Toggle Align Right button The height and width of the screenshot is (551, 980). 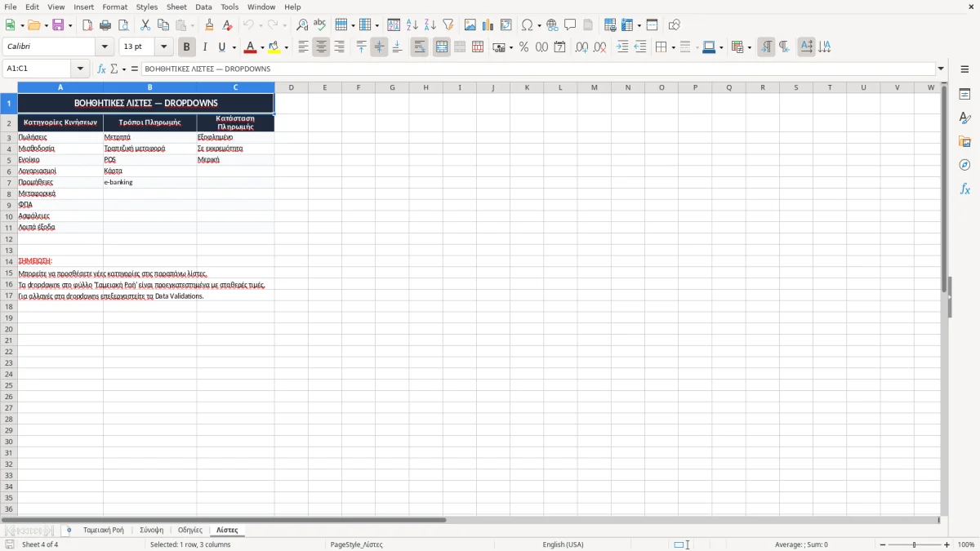pyautogui.click(x=340, y=47)
